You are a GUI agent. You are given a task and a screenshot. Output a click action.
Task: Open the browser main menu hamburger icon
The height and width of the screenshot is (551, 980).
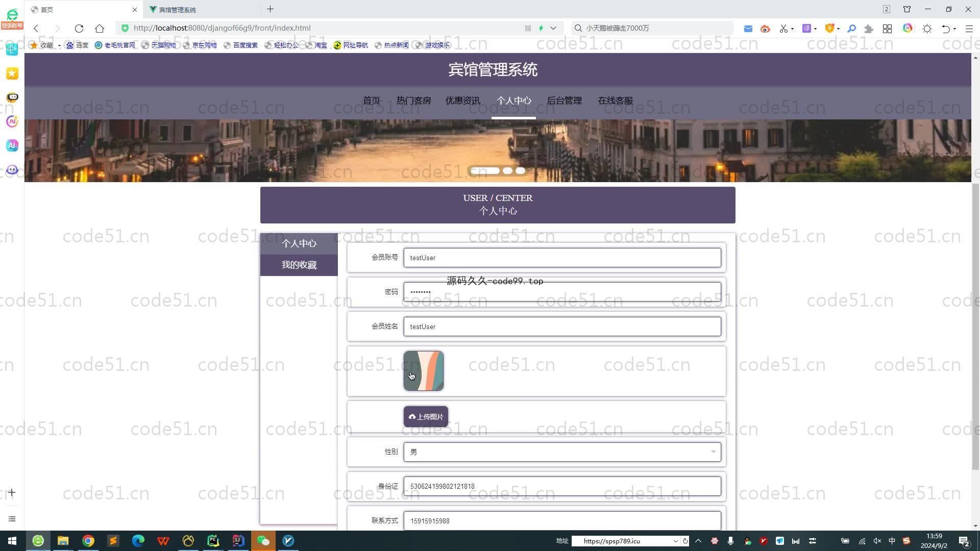[x=969, y=29]
